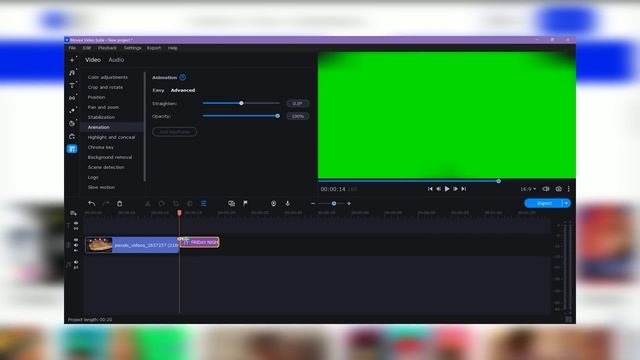Click the Straighten value field
The width and height of the screenshot is (640, 360).
(x=298, y=104)
